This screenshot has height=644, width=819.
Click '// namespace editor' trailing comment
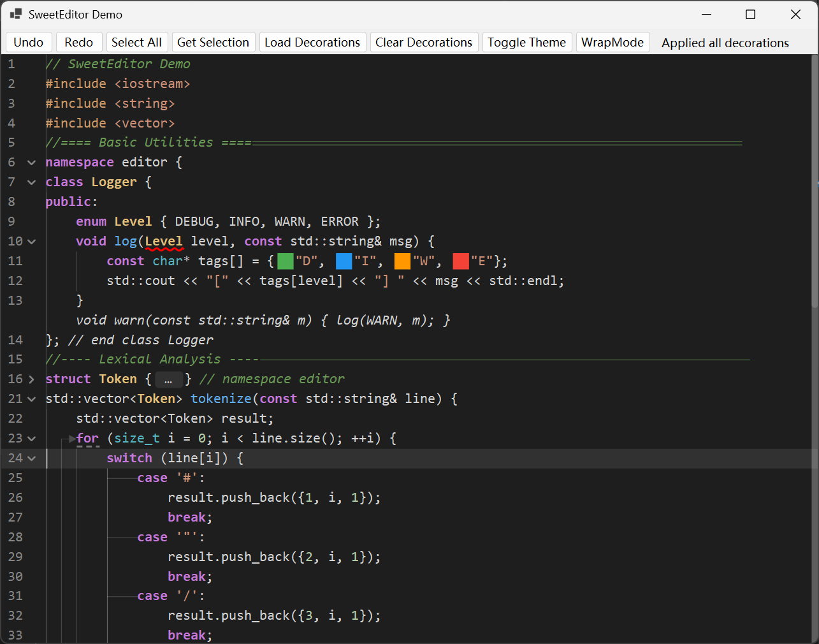pos(272,379)
